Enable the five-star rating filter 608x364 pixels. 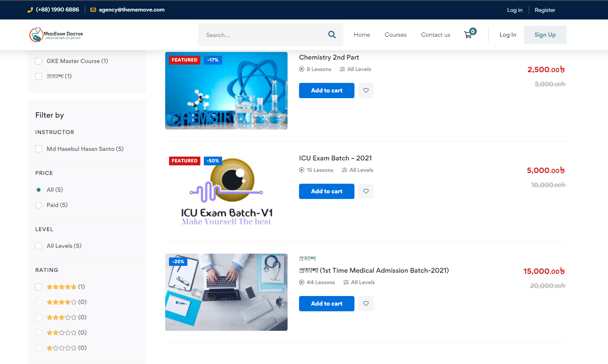coord(39,287)
